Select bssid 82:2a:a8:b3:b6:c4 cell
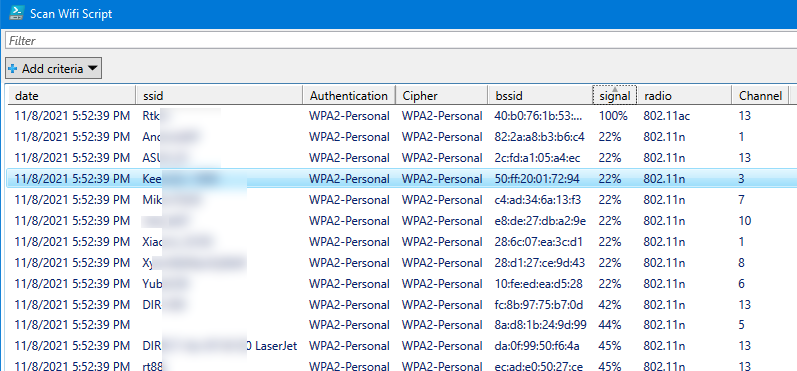 click(x=539, y=137)
